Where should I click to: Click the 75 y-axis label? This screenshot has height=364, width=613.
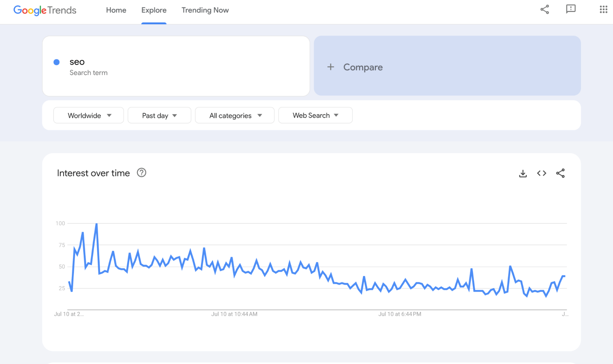62,245
